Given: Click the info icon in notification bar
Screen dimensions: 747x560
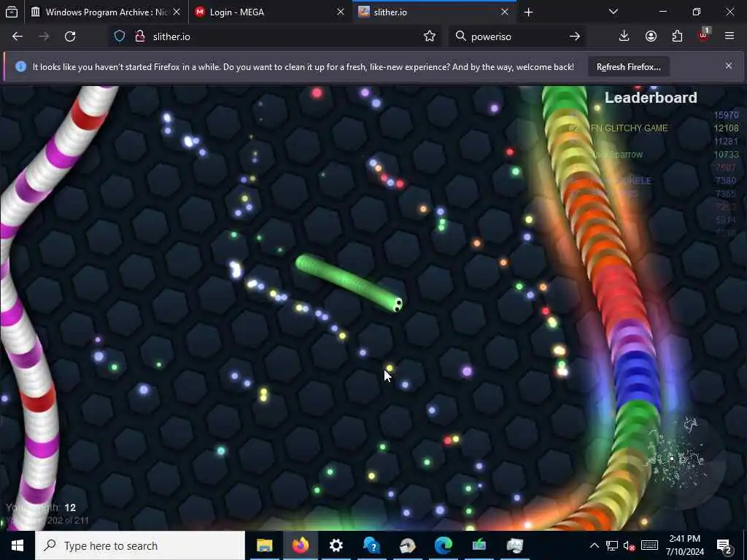Looking at the screenshot, I should tap(20, 66).
